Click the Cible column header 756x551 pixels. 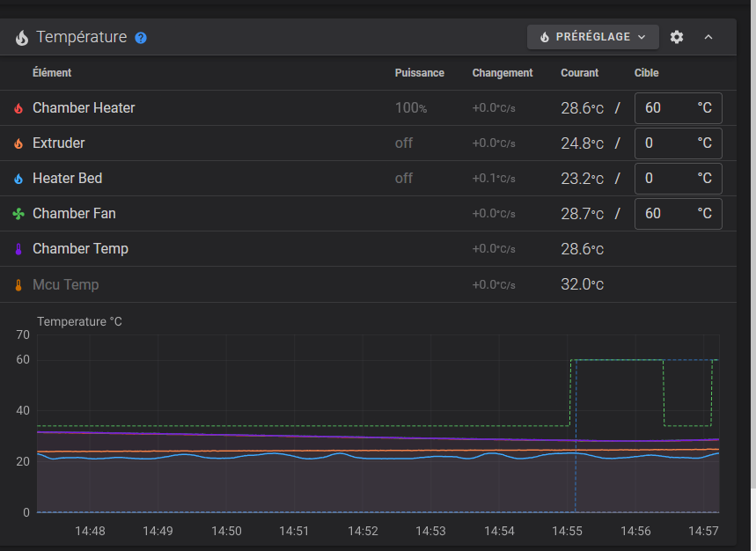[647, 73]
